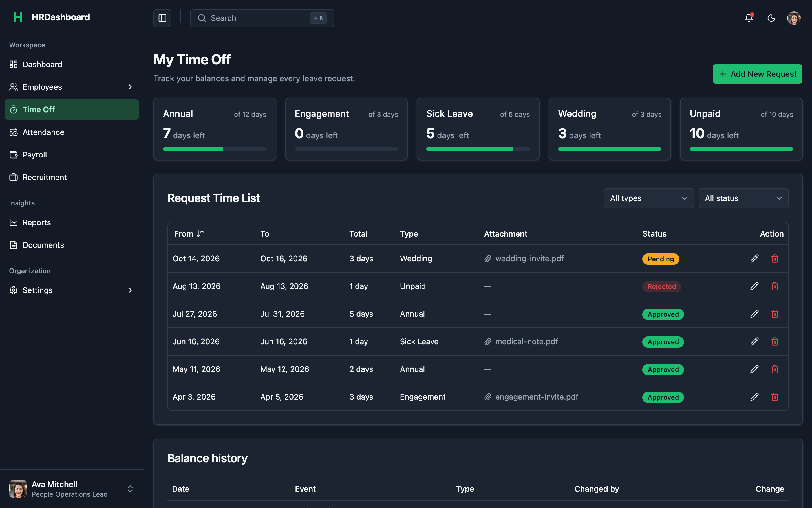Open Recruitment in sidebar

(x=72, y=178)
